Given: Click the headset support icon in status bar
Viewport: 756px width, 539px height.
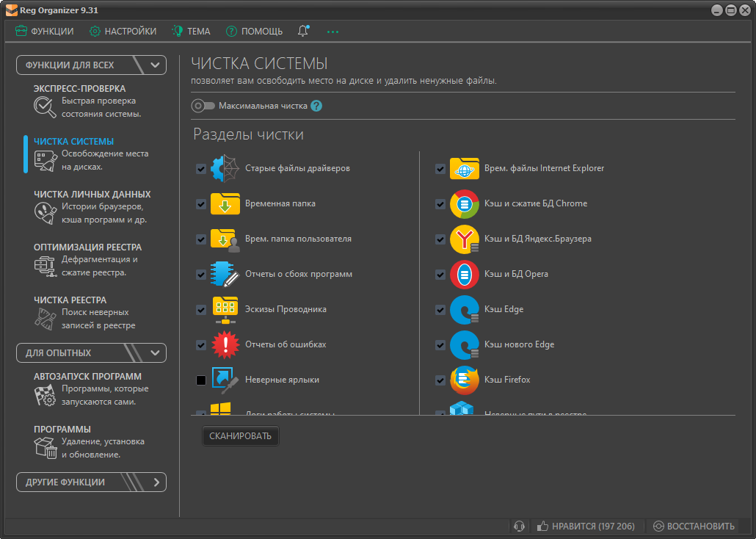Looking at the screenshot, I should (519, 526).
